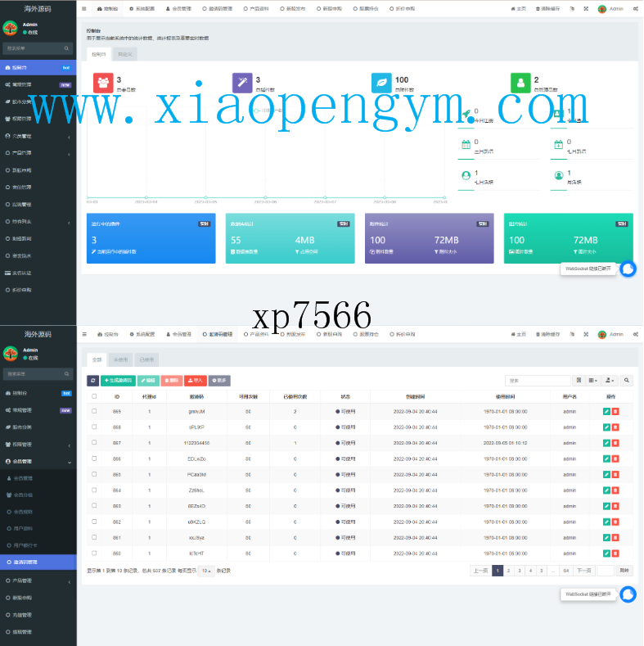Click refresh icon button above invite code table
Image resolution: width=644 pixels, height=646 pixels.
(x=93, y=381)
